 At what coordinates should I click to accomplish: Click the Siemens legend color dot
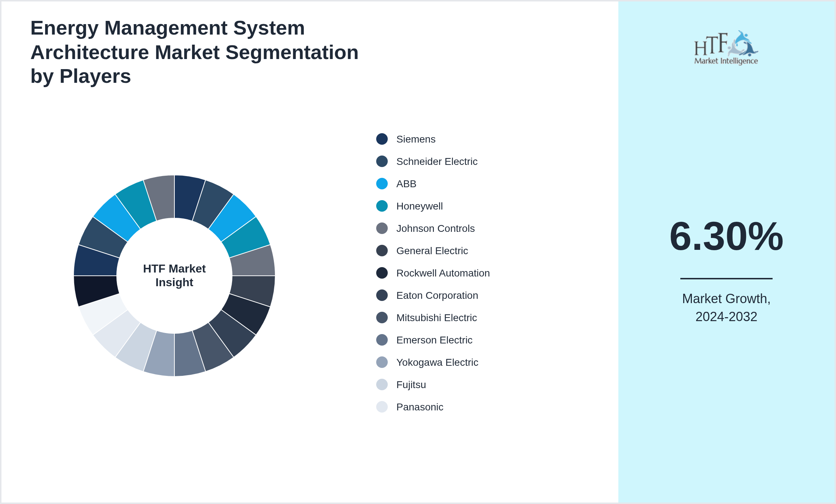[382, 139]
